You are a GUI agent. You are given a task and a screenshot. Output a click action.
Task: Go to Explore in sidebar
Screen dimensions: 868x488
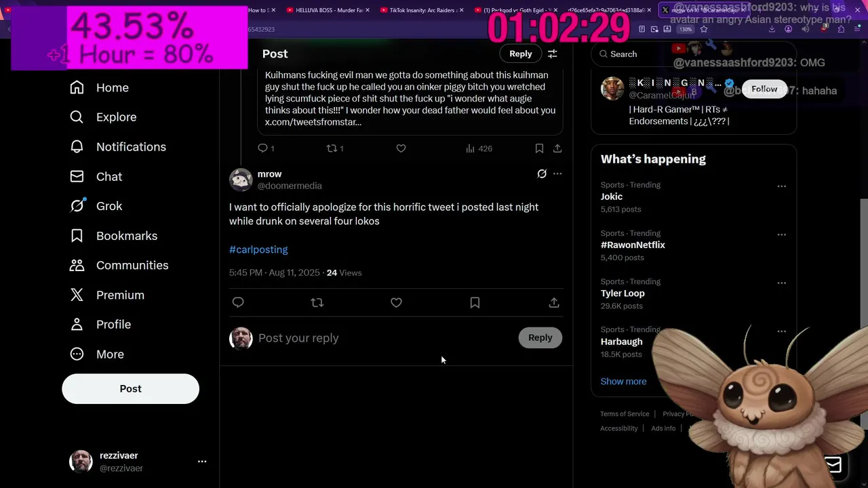coord(103,117)
